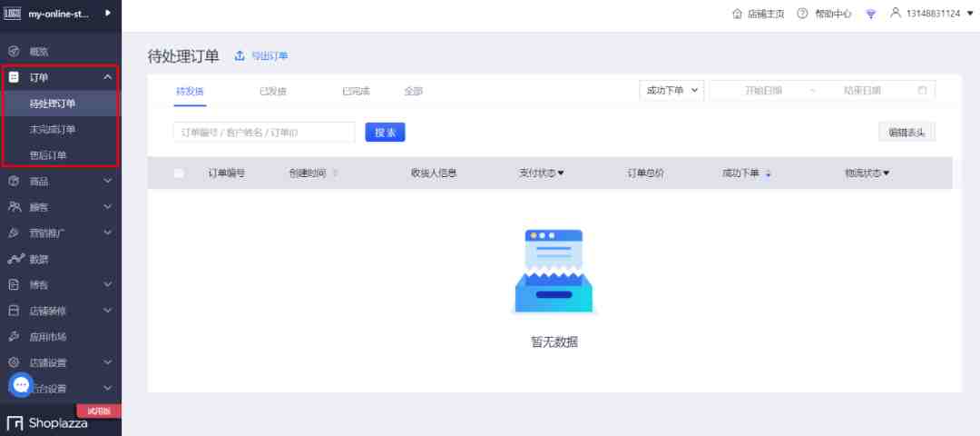Image resolution: width=980 pixels, height=436 pixels.
Task: Click the 试用版 trial badge
Action: pyautogui.click(x=99, y=411)
